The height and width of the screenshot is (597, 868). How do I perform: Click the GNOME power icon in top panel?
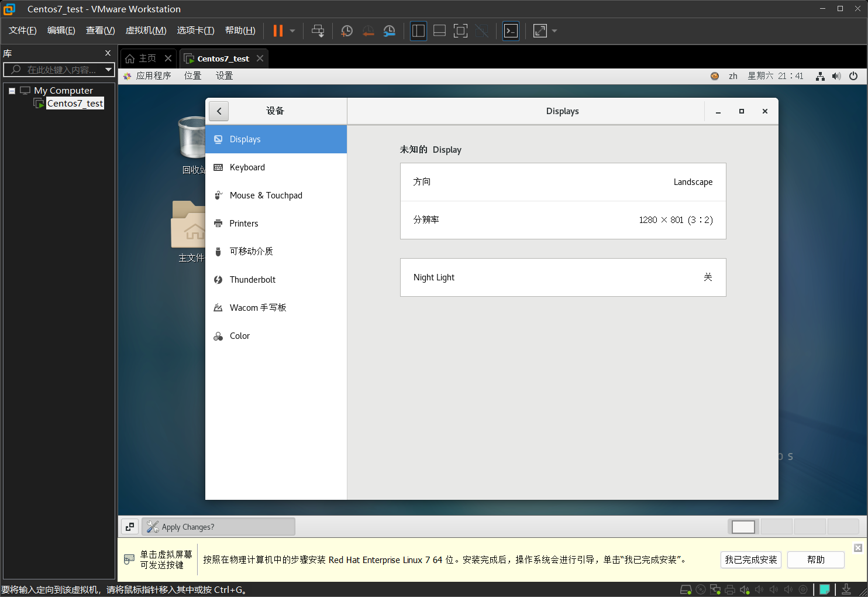(x=853, y=76)
